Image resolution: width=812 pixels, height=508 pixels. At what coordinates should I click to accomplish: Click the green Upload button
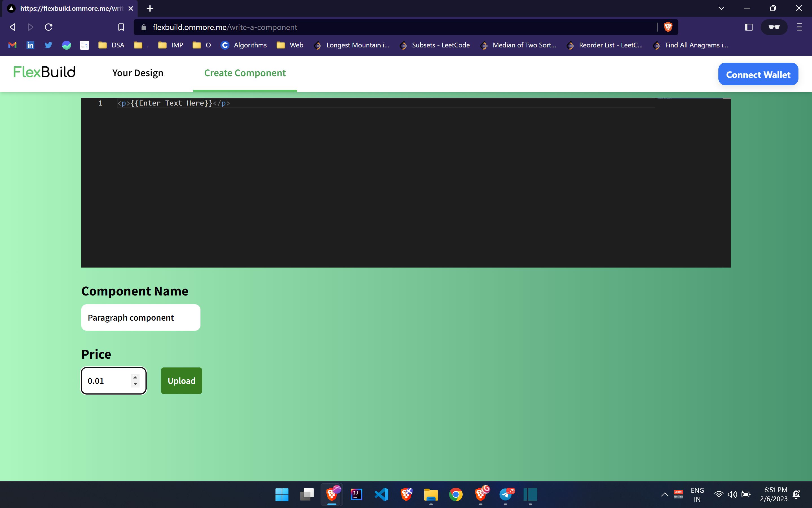tap(182, 381)
